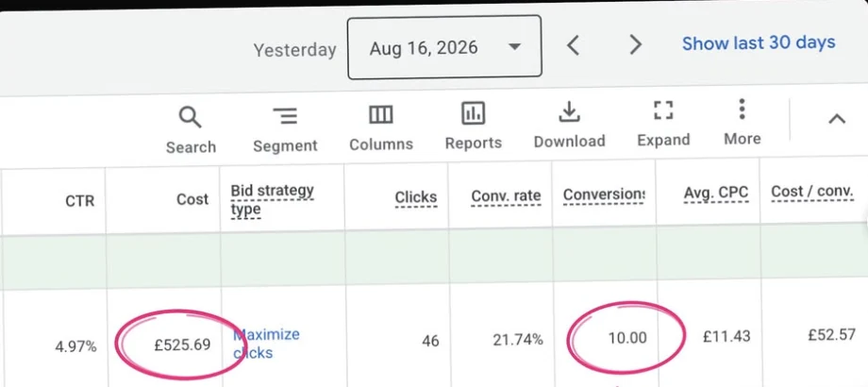Sort by the Cost column header
The width and height of the screenshot is (868, 387).
pyautogui.click(x=192, y=199)
